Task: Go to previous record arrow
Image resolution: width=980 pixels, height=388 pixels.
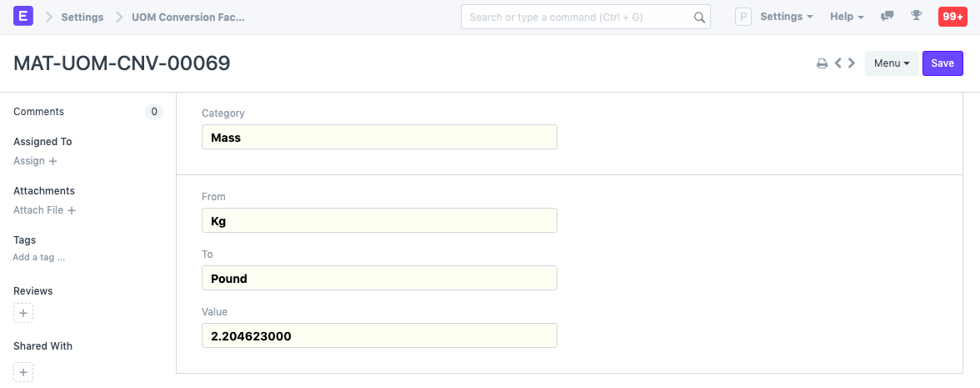Action: pos(838,63)
